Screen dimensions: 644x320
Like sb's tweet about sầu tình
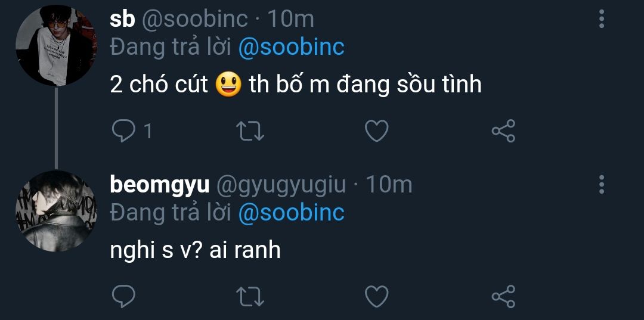[376, 131]
